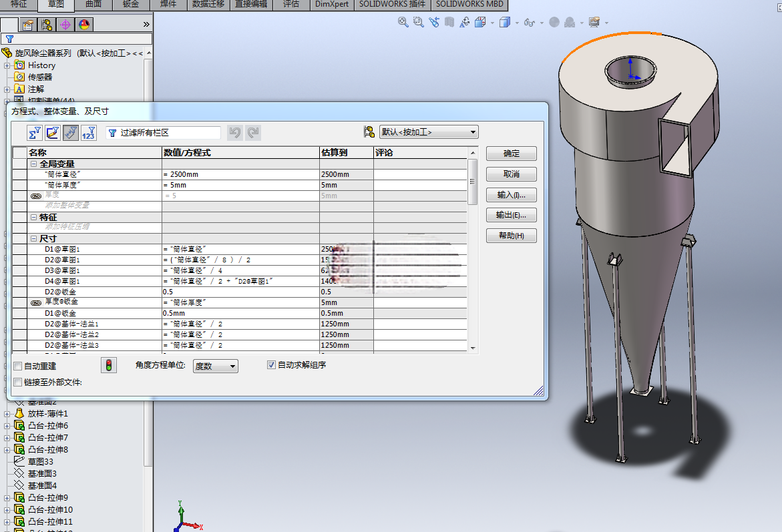The width and height of the screenshot is (782, 532).
Task: Click the 确定 button
Action: (x=511, y=154)
